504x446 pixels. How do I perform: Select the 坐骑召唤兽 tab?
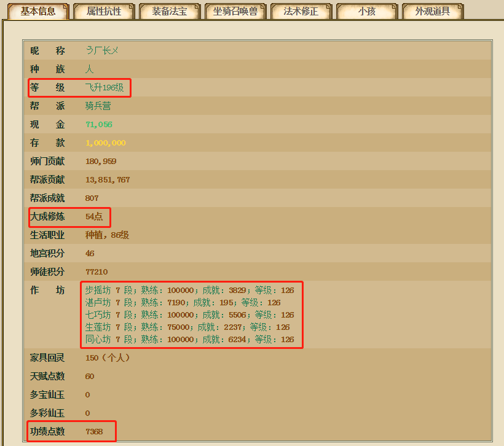point(235,11)
